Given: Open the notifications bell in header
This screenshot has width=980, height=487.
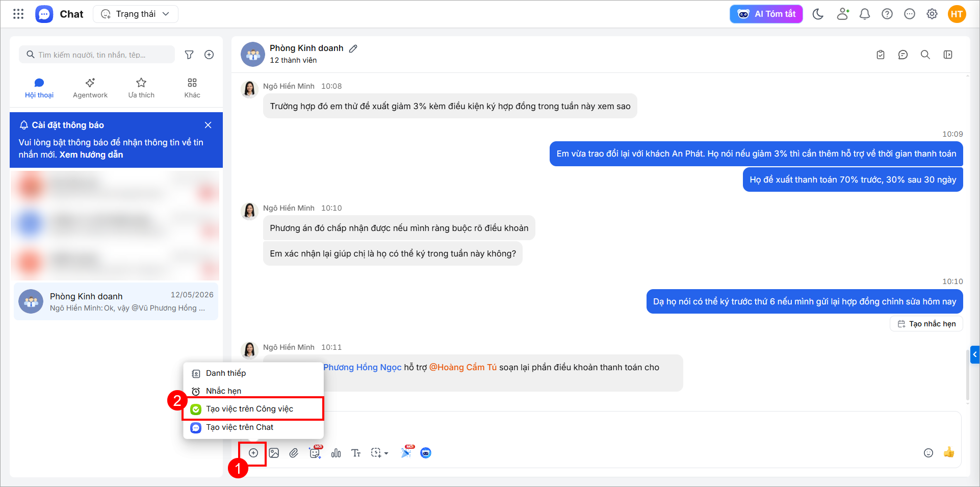Looking at the screenshot, I should (x=865, y=14).
